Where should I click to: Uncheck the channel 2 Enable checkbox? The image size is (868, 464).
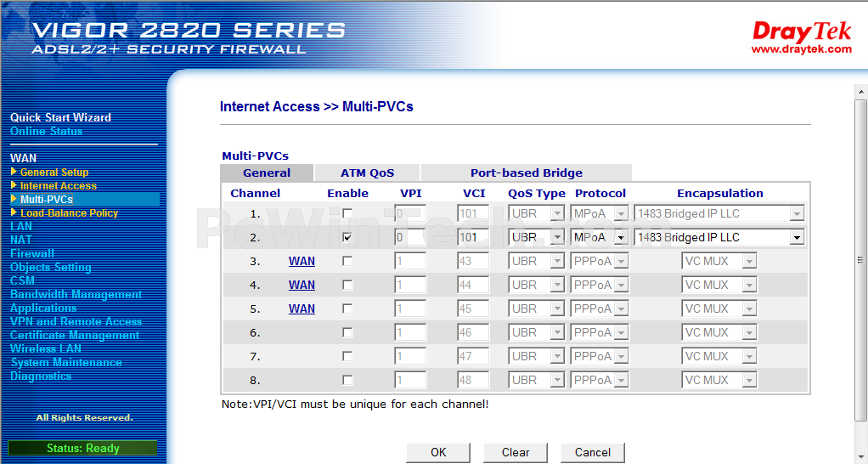click(347, 237)
